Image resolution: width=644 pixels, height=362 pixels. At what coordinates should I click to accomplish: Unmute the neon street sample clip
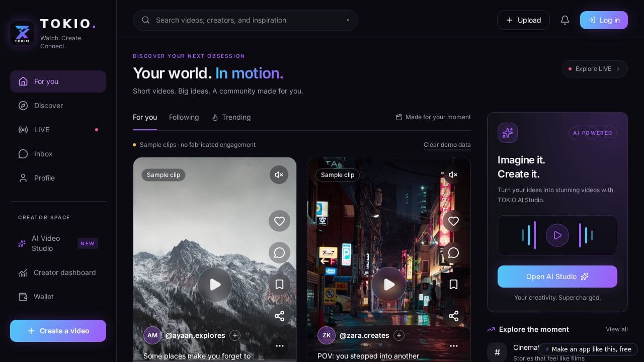[453, 175]
